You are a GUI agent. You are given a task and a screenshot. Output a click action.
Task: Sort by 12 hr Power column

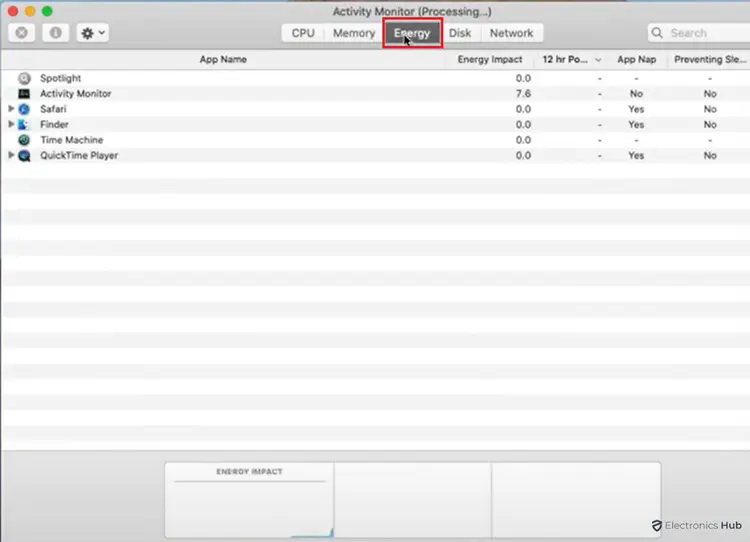(565, 59)
